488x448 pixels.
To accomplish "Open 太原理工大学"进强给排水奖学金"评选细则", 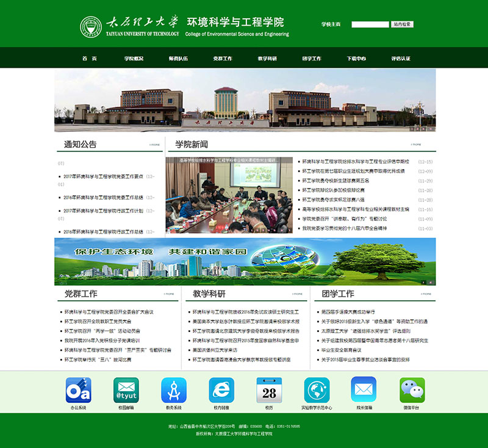I will click(366, 331).
